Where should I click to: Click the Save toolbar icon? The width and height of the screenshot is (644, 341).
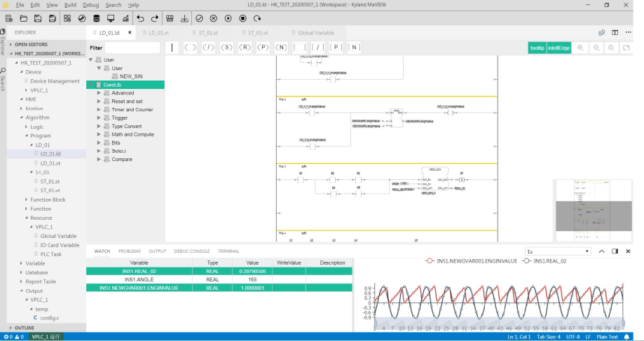point(38,18)
